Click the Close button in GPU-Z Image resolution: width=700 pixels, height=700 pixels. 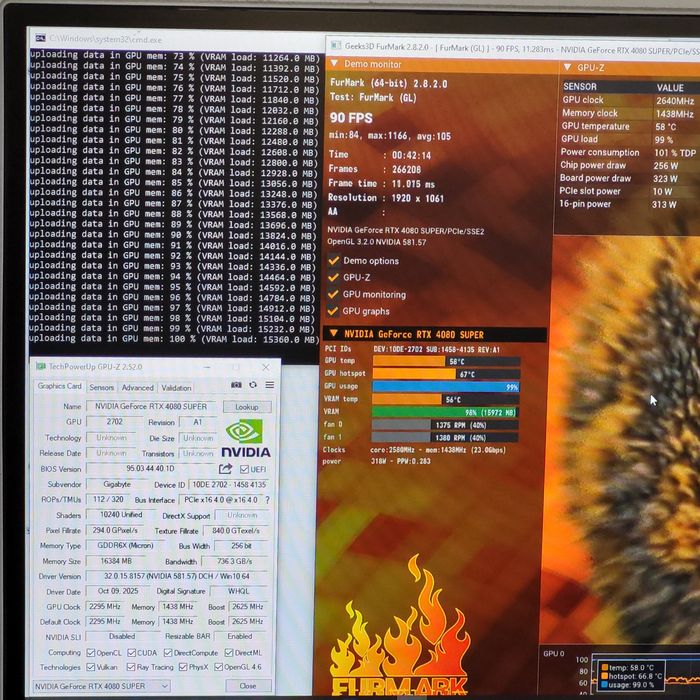(248, 686)
